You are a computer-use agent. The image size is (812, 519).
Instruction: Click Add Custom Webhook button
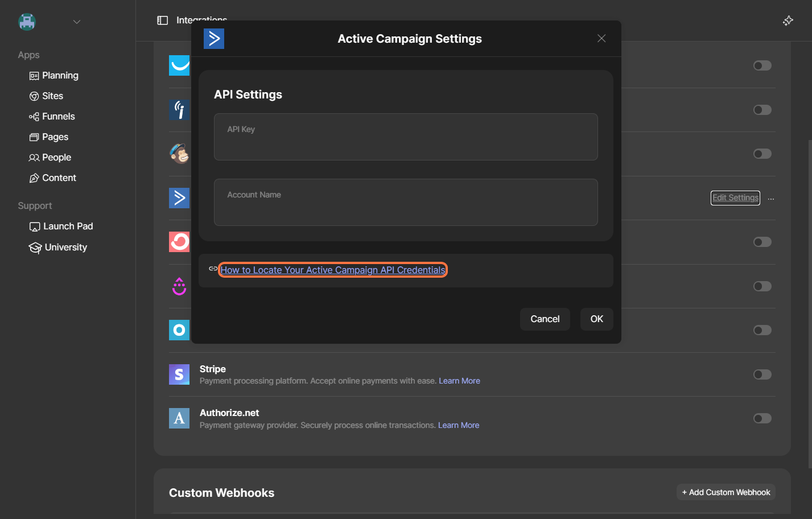726,492
